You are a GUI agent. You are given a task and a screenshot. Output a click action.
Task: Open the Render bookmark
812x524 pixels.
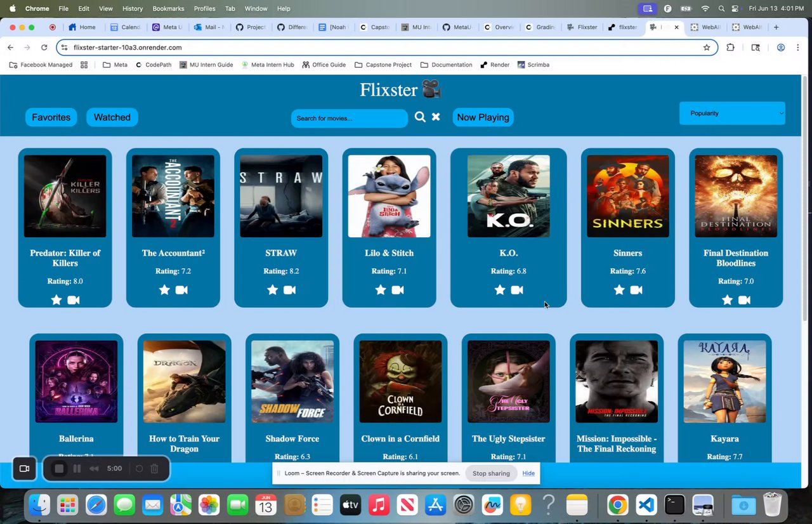pyautogui.click(x=495, y=65)
